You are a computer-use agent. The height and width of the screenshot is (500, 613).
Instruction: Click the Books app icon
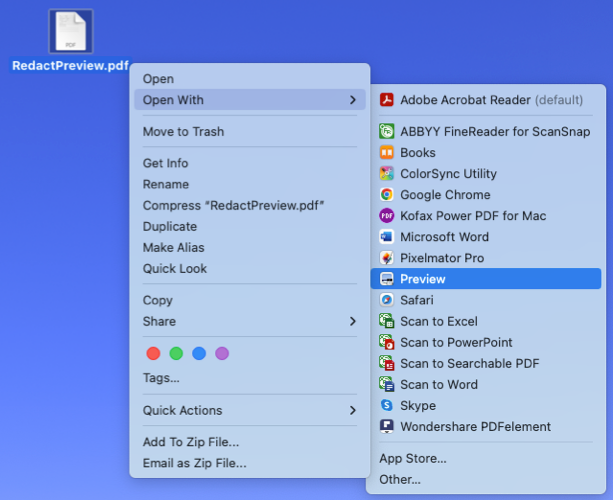coord(386,153)
